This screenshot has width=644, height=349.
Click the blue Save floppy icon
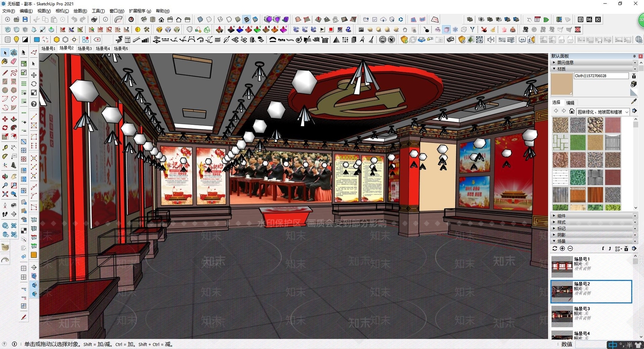coord(25,19)
